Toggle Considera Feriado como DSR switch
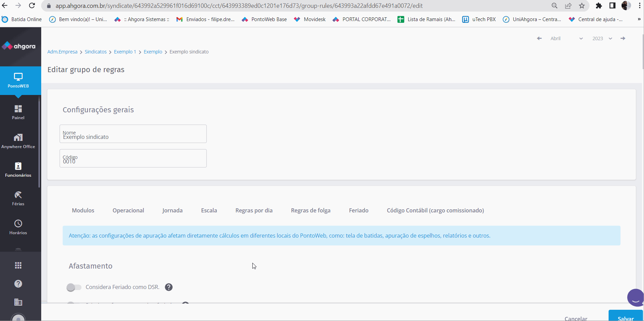Viewport: 644px width, 321px height. coord(74,287)
